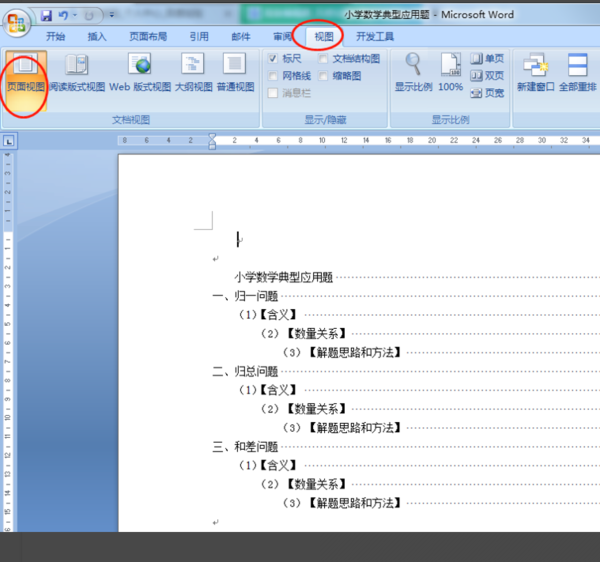Open the Office button menu
This screenshot has width=600, height=562.
pos(17,23)
